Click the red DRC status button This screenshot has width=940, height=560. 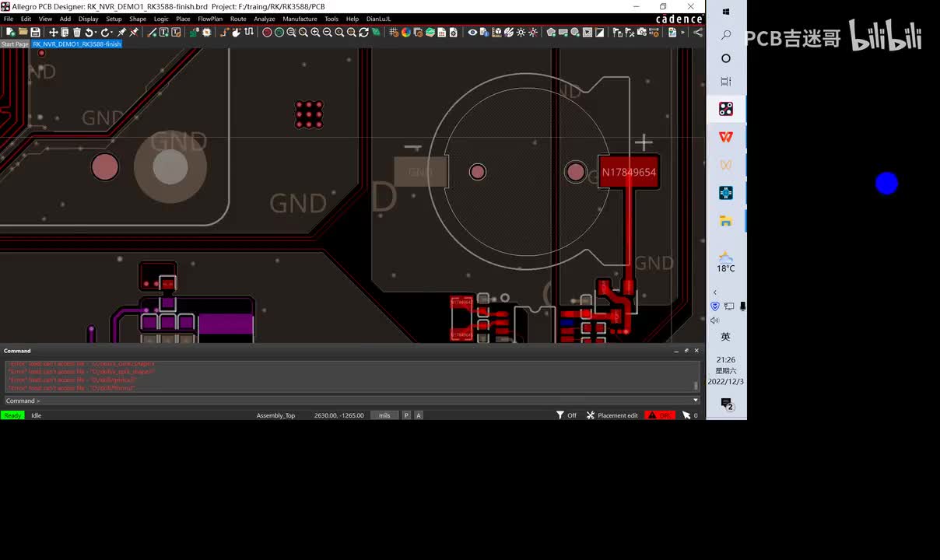tap(660, 415)
